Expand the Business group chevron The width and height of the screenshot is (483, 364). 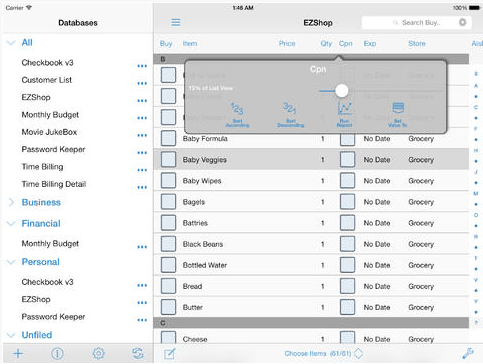click(11, 202)
